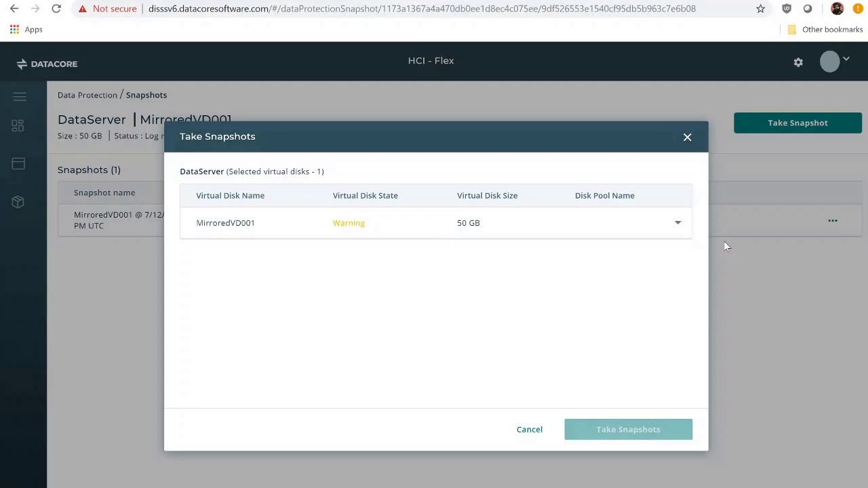Screen dimensions: 868x488
Task: Click the DataCore logo
Action: pyautogui.click(x=47, y=64)
